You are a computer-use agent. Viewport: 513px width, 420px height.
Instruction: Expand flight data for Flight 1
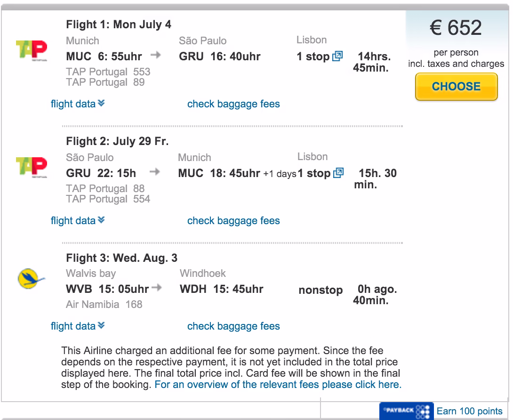78,104
